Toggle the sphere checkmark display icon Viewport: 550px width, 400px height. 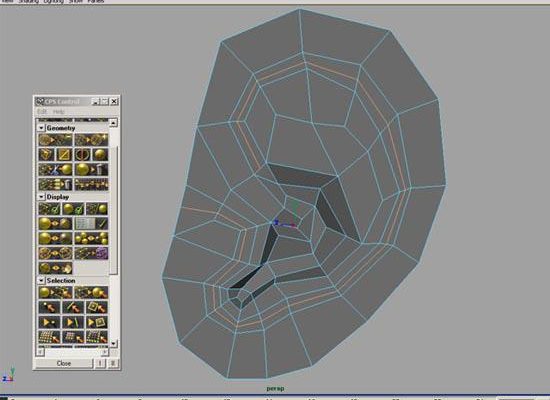(x=73, y=209)
